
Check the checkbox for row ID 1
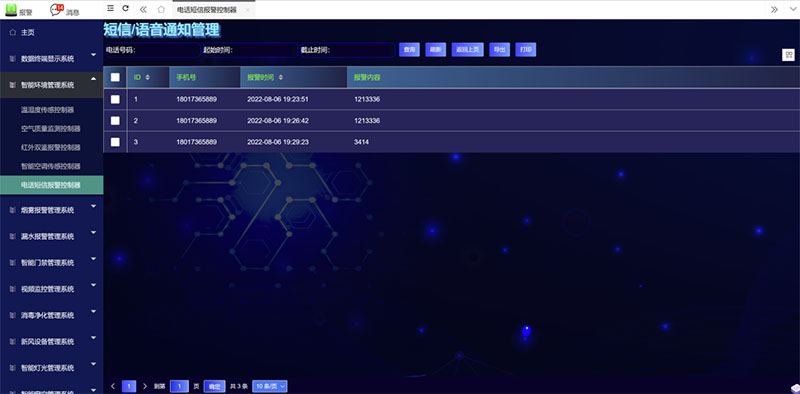(x=115, y=99)
